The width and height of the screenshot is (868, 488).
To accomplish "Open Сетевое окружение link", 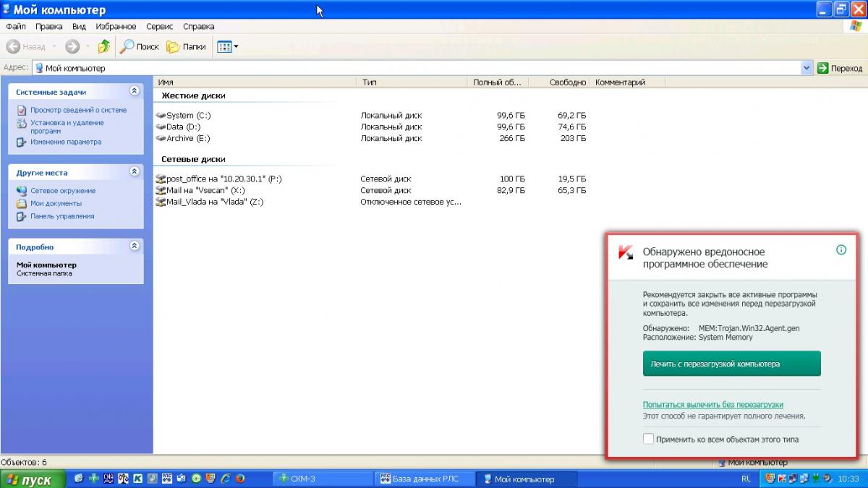I will coord(63,191).
